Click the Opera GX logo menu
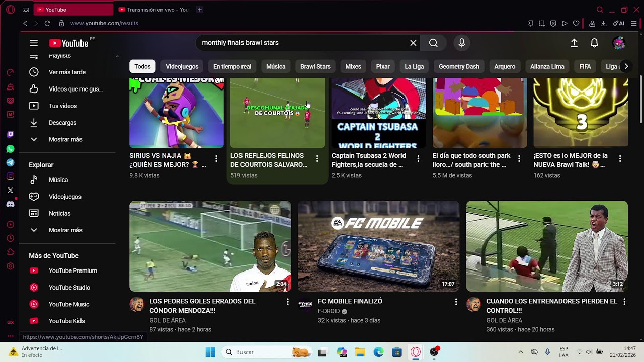This screenshot has height=362, width=644. tap(11, 10)
